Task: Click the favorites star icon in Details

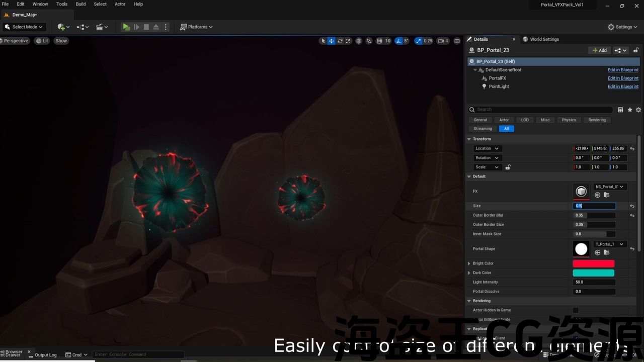Action: [x=629, y=110]
